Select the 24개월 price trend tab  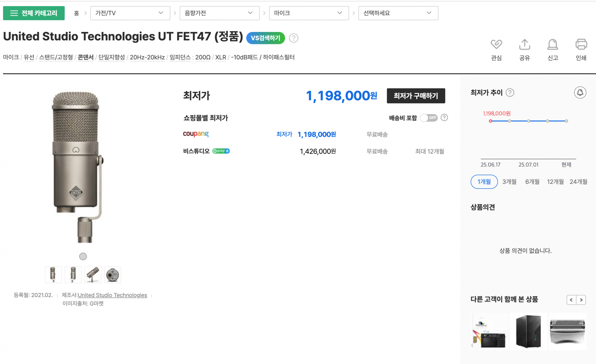pos(578,182)
